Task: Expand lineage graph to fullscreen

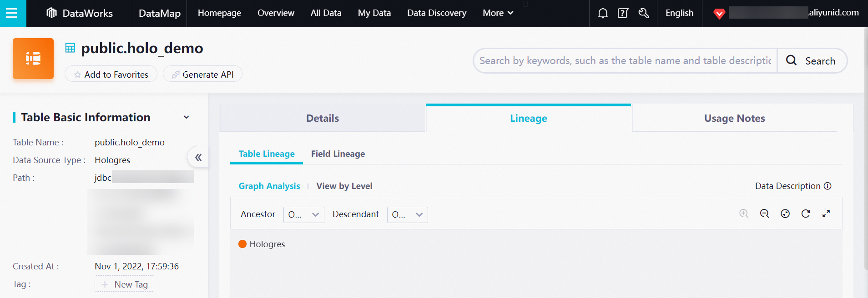Action: [826, 214]
